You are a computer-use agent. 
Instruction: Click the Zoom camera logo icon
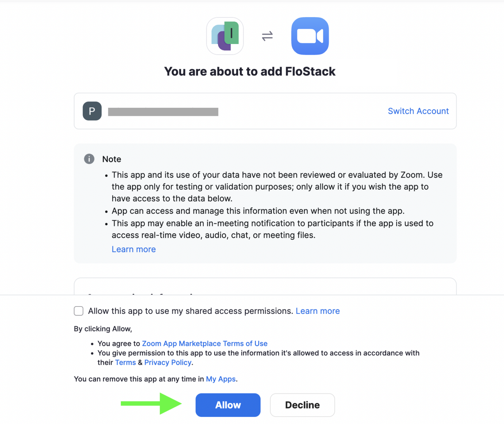(x=310, y=36)
